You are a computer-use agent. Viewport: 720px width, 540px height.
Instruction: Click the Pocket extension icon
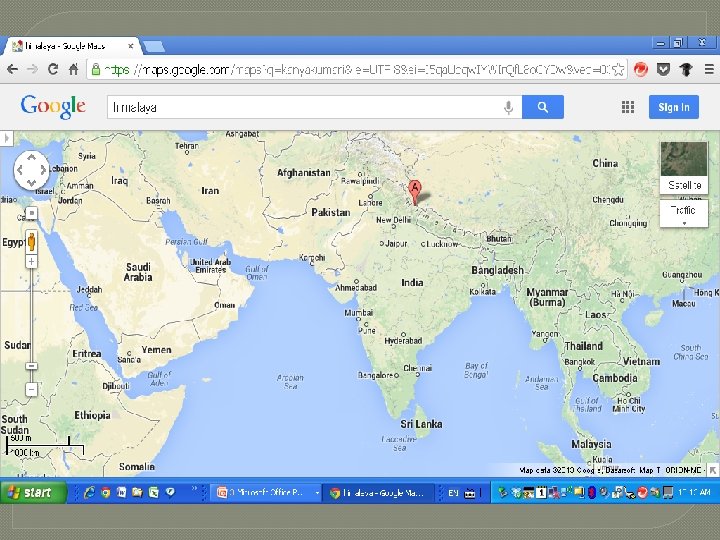(x=663, y=69)
